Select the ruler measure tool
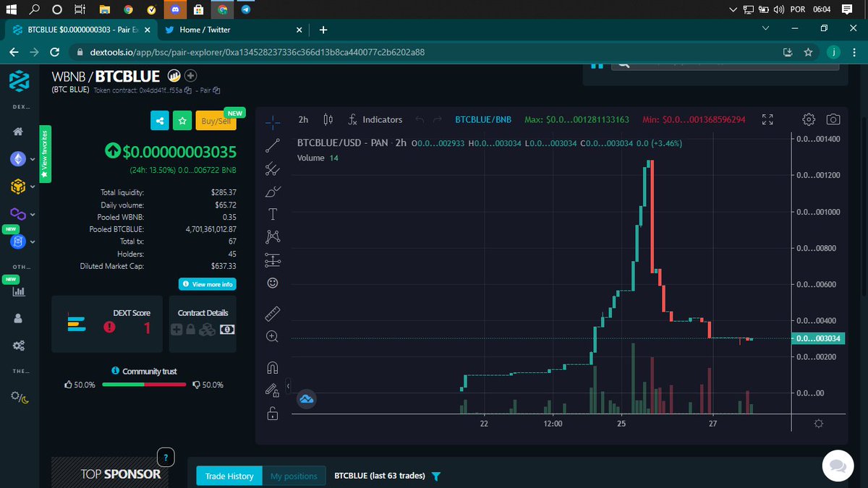Viewport: 868px width, 488px height. (x=273, y=314)
